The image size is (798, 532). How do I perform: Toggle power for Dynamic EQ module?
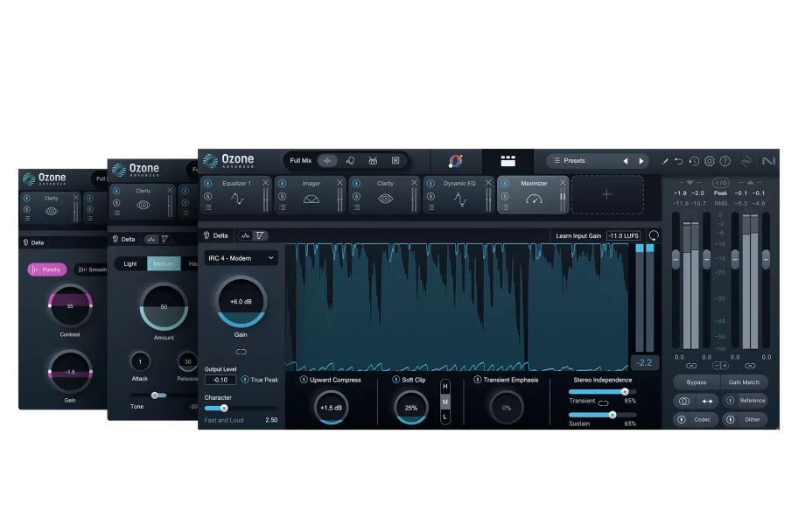tap(431, 183)
